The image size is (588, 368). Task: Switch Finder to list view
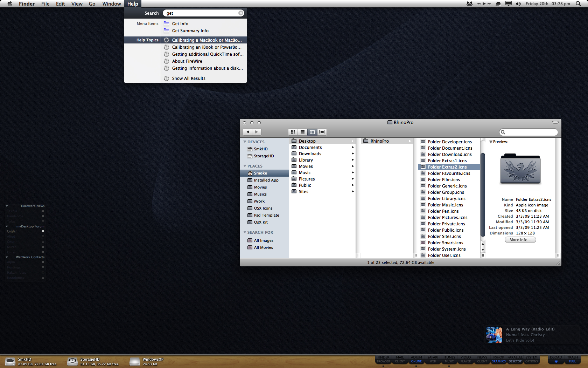pyautogui.click(x=302, y=132)
